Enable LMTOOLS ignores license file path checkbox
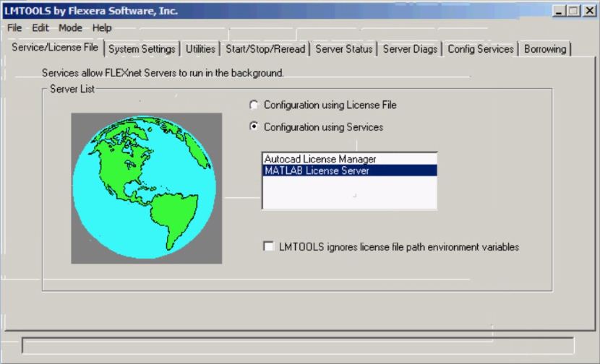 (269, 247)
